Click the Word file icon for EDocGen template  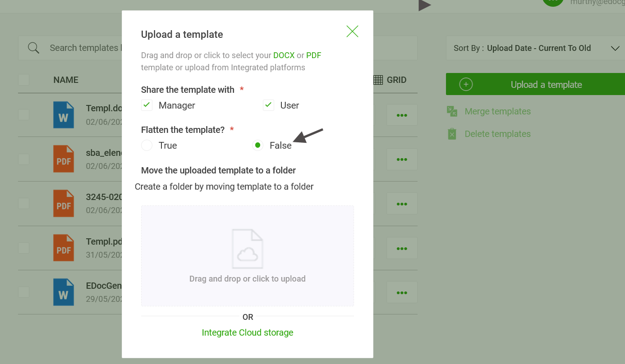64,292
